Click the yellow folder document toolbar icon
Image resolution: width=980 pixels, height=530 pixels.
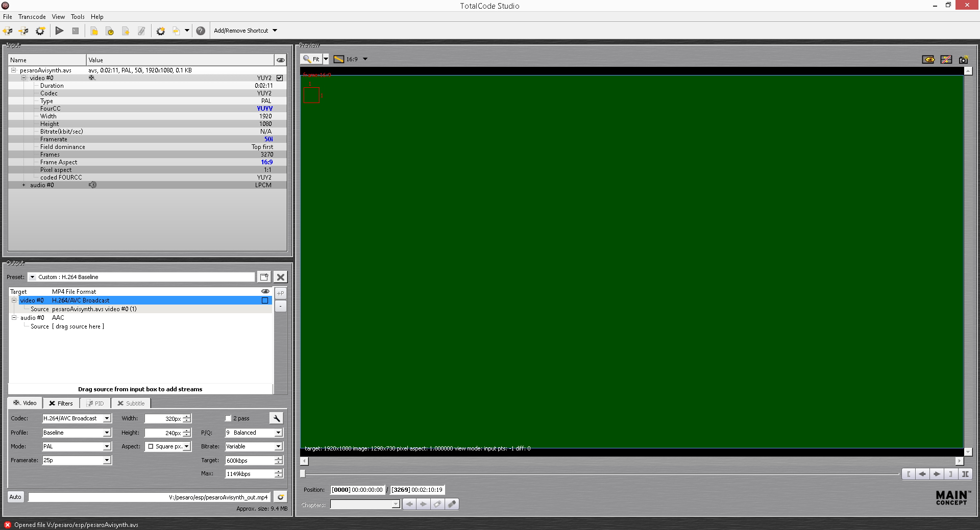(x=94, y=31)
